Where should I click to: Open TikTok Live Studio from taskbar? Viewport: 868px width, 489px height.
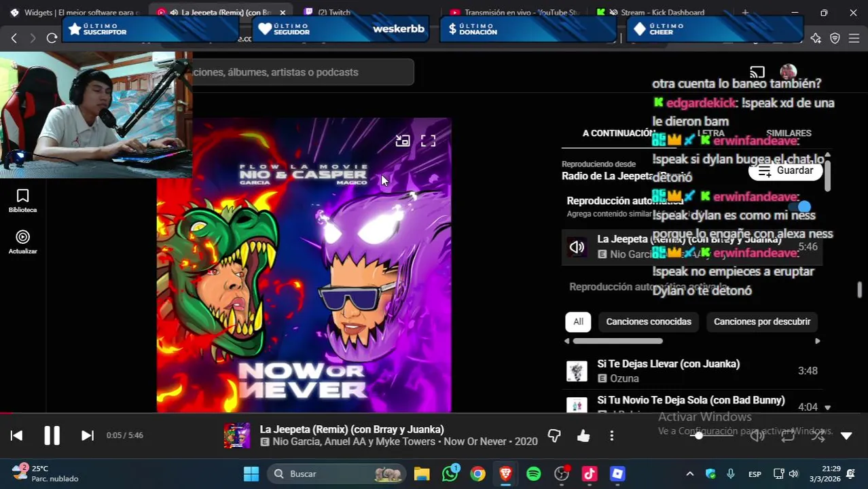pos(590,474)
